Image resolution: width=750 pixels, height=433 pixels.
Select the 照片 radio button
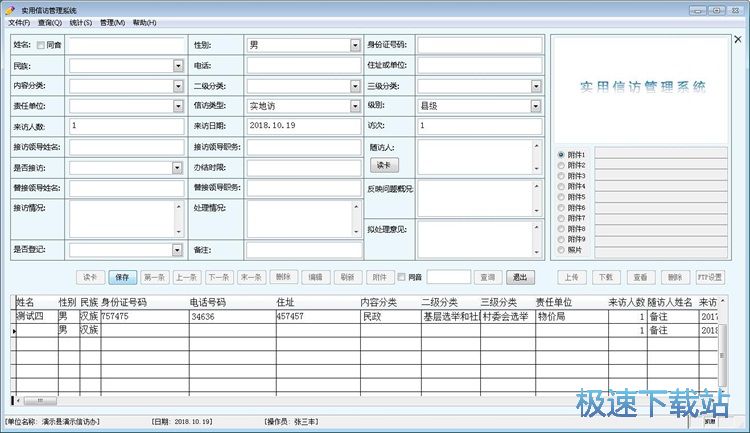561,250
